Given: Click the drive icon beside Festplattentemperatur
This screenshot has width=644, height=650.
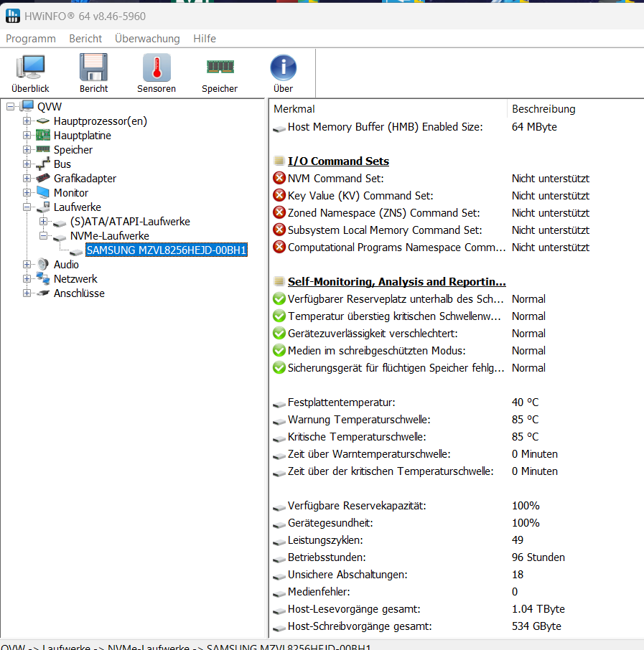Looking at the screenshot, I should click(279, 404).
